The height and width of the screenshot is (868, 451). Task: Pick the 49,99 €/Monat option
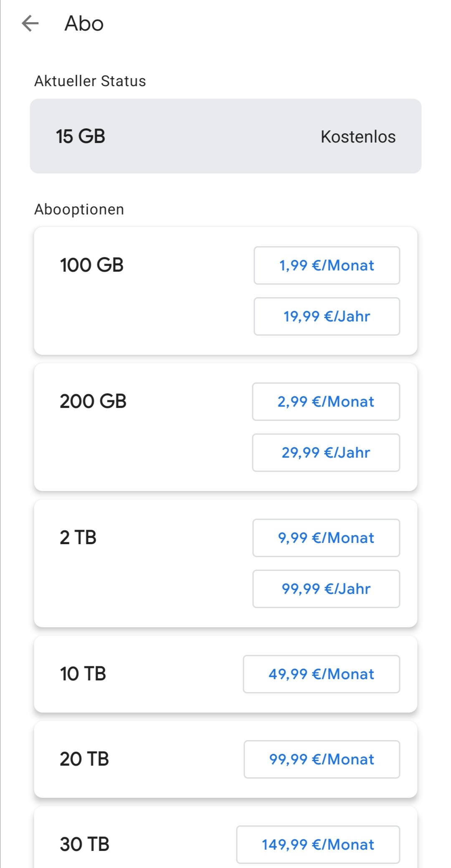pos(321,674)
